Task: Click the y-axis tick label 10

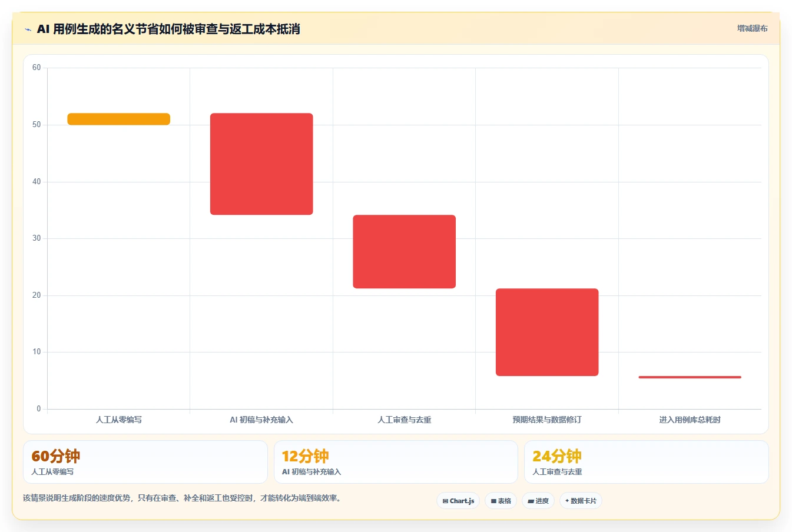Action: click(37, 352)
